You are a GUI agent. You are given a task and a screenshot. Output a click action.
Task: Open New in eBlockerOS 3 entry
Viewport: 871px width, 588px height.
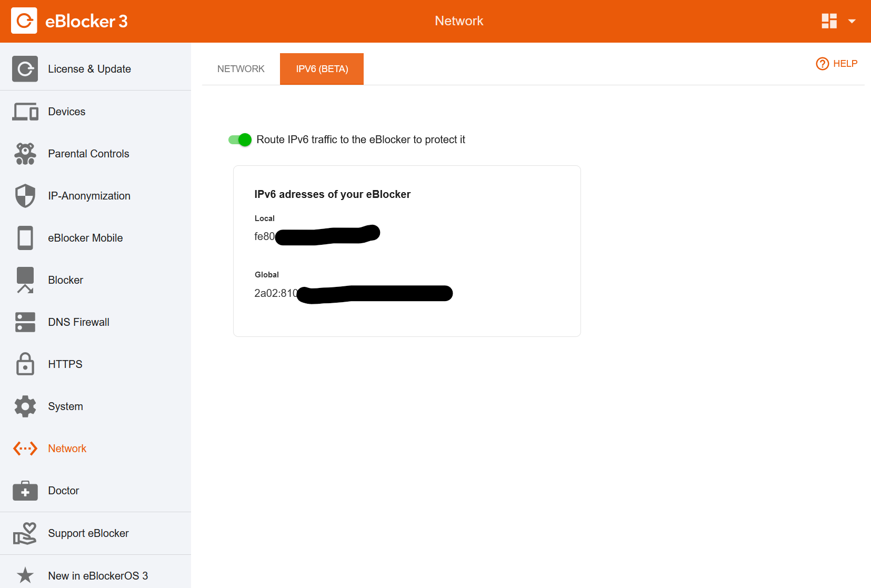pos(98,576)
